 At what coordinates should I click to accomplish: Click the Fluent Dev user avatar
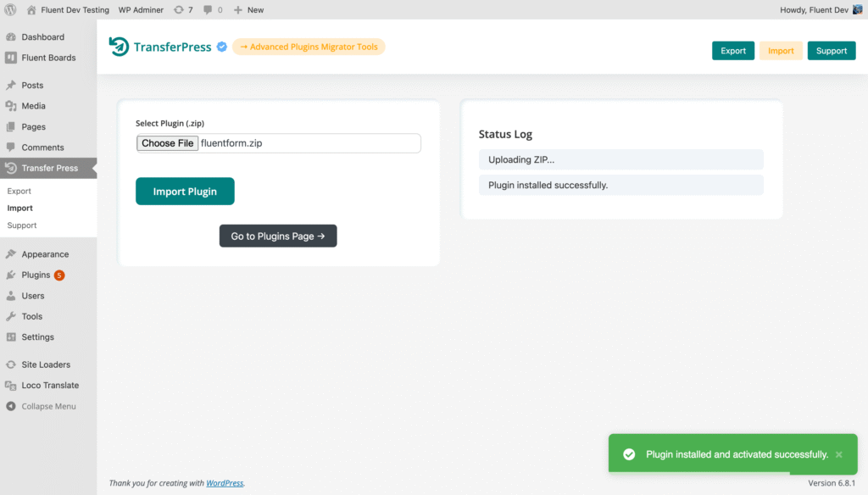[858, 9]
